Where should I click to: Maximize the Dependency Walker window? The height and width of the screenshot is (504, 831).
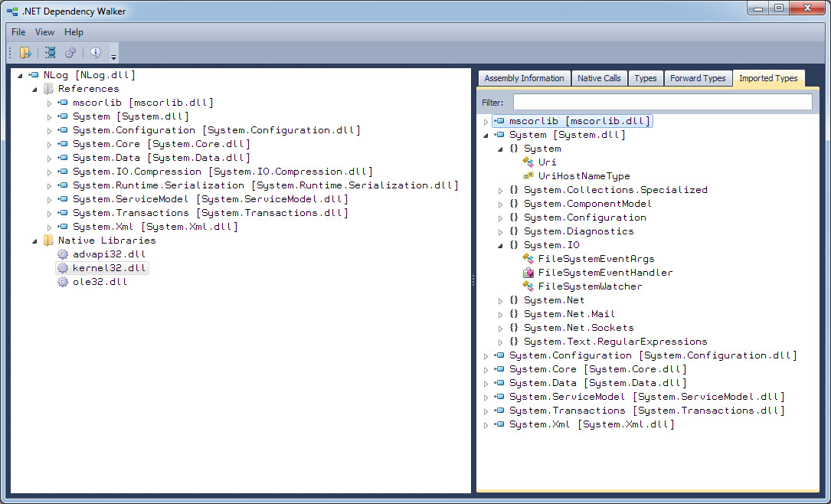pos(779,8)
